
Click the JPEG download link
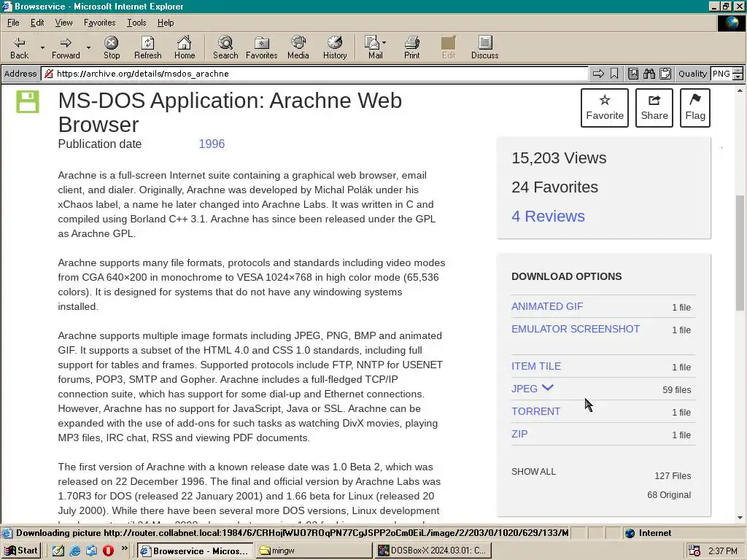pyautogui.click(x=524, y=389)
